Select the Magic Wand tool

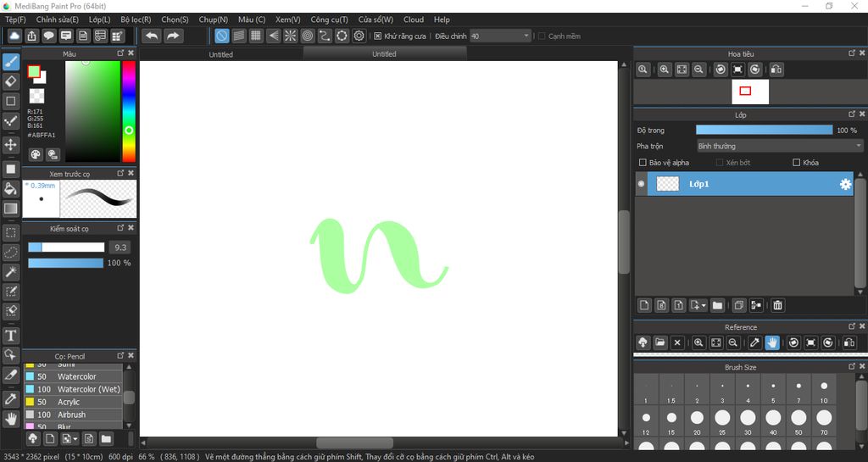pos(10,272)
